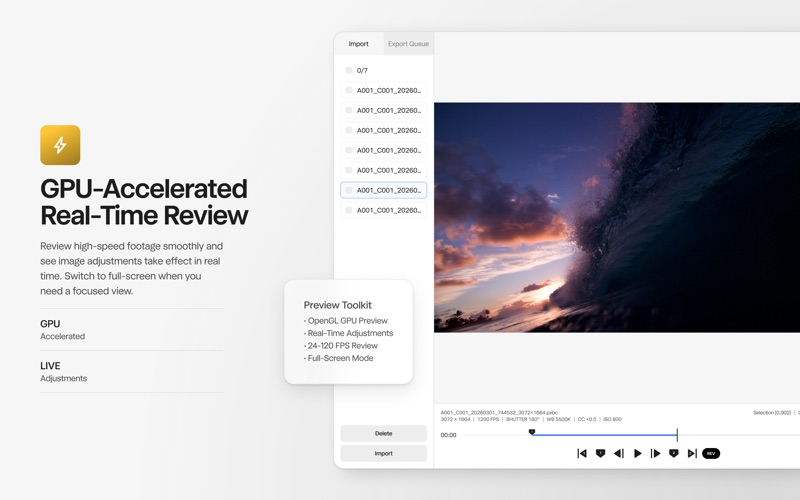Tick the checkbox of the last clip row

point(348,210)
